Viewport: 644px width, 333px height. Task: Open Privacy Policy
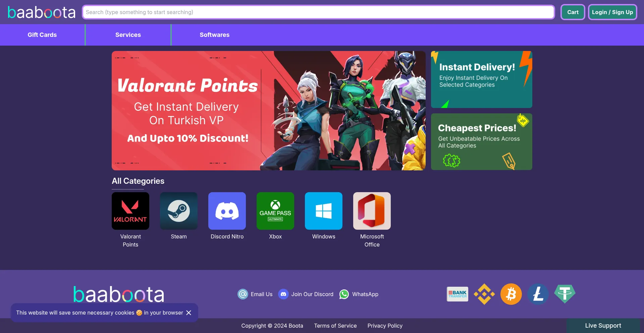[385, 326]
